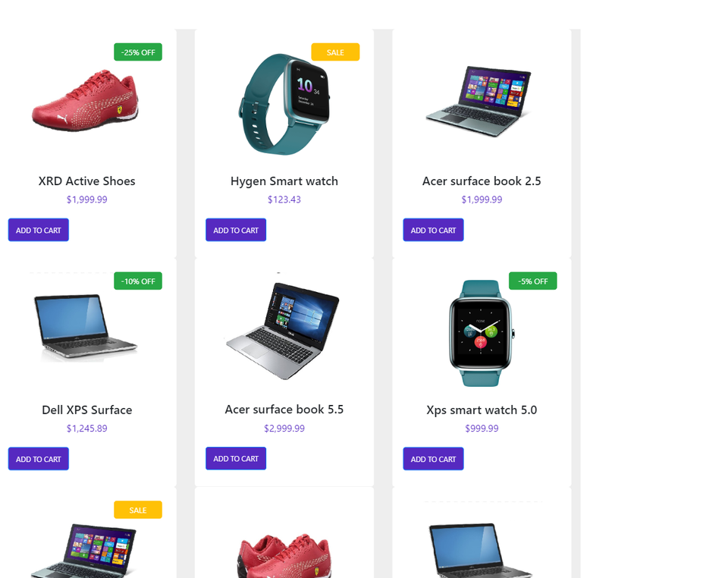The image size is (728, 578).
Task: Click the -5% OFF badge on Xps watch
Action: [x=533, y=281]
